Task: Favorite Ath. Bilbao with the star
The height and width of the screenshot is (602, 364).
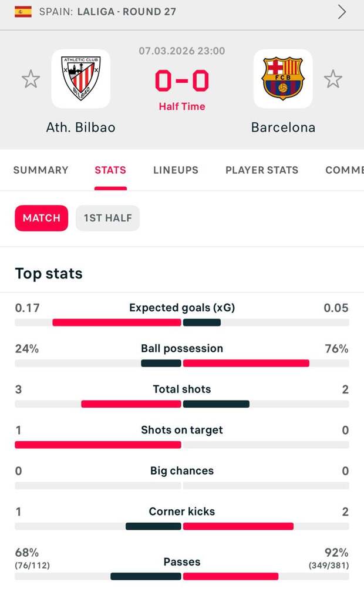Action: [31, 79]
